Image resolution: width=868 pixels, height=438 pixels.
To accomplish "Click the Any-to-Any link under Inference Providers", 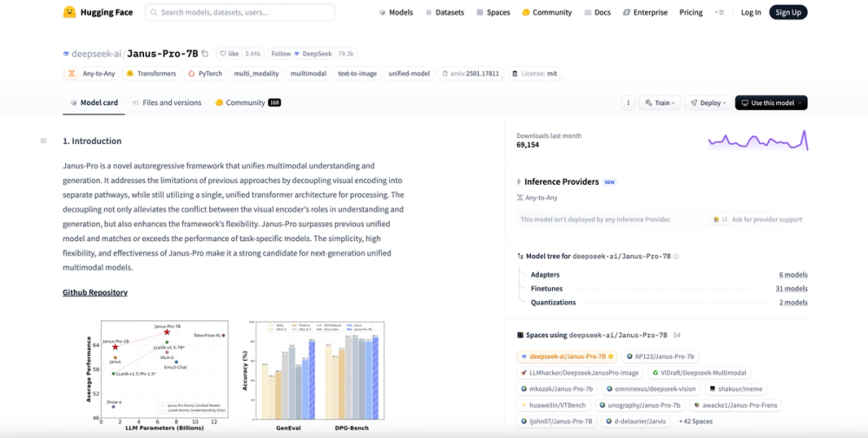I will 537,198.
